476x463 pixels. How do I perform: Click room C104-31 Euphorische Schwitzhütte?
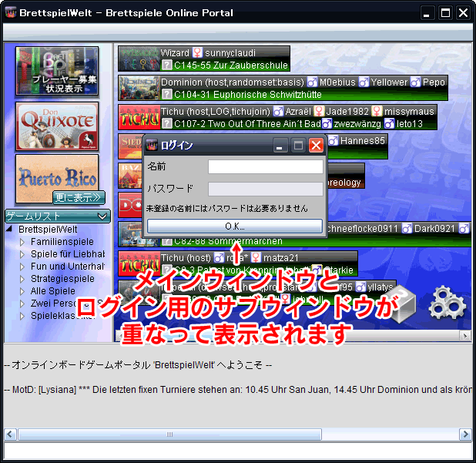pyautogui.click(x=248, y=95)
